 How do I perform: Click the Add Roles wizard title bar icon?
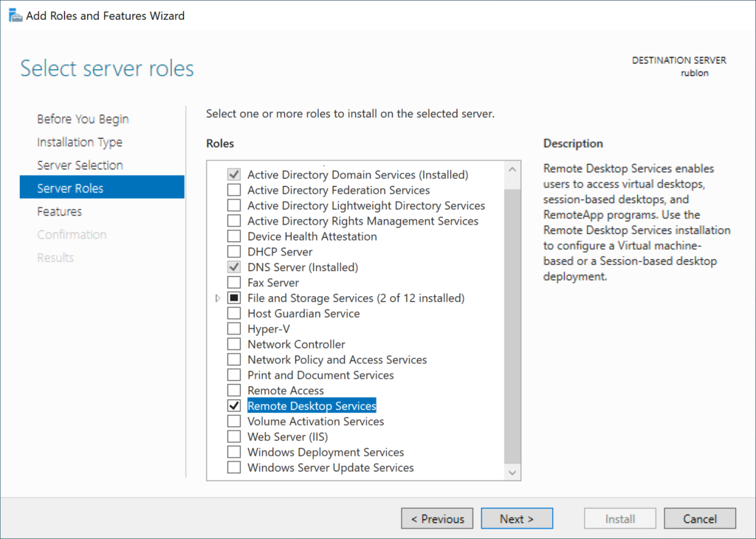coord(15,15)
